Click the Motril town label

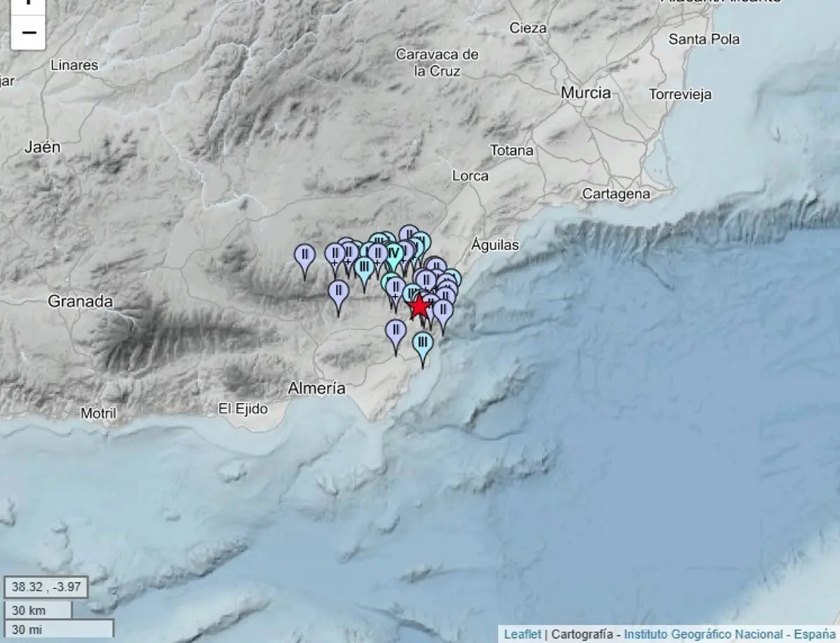[x=99, y=413]
